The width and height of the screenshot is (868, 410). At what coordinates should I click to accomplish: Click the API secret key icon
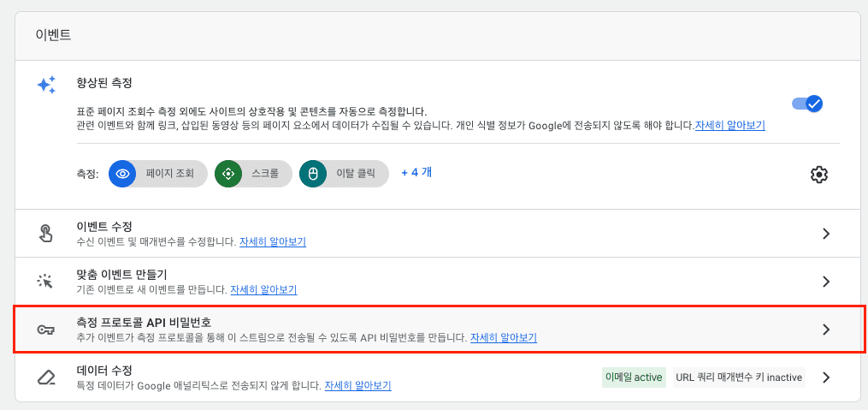click(x=44, y=330)
